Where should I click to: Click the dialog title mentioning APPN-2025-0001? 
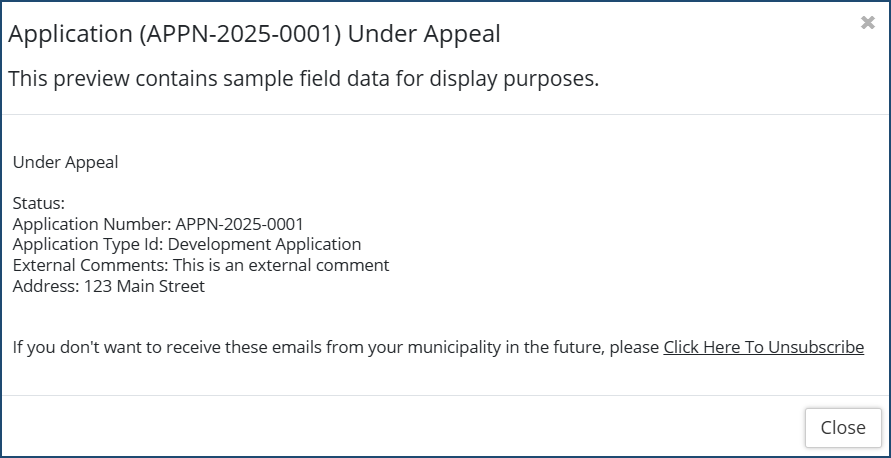tap(254, 34)
